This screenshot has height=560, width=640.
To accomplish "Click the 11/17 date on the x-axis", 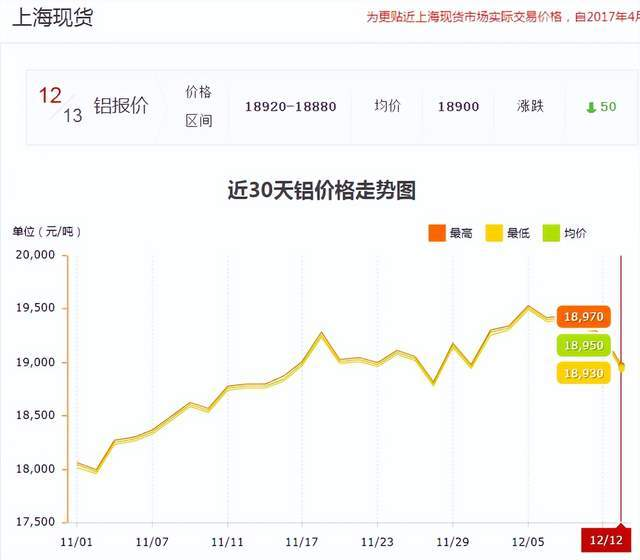I will [302, 540].
